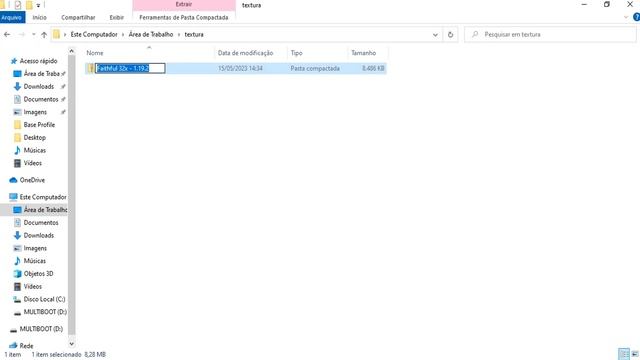The image size is (640, 360).
Task: Sort by the Tipo column header
Action: pyautogui.click(x=317, y=53)
